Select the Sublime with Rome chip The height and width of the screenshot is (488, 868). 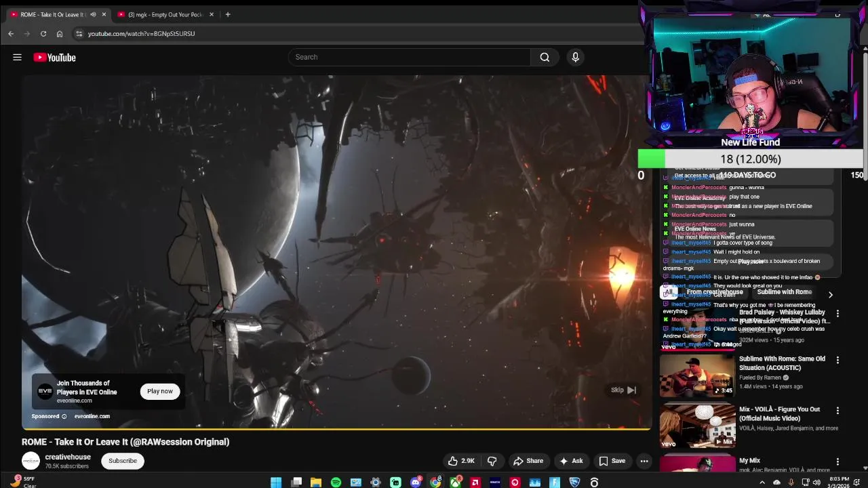[785, 292]
